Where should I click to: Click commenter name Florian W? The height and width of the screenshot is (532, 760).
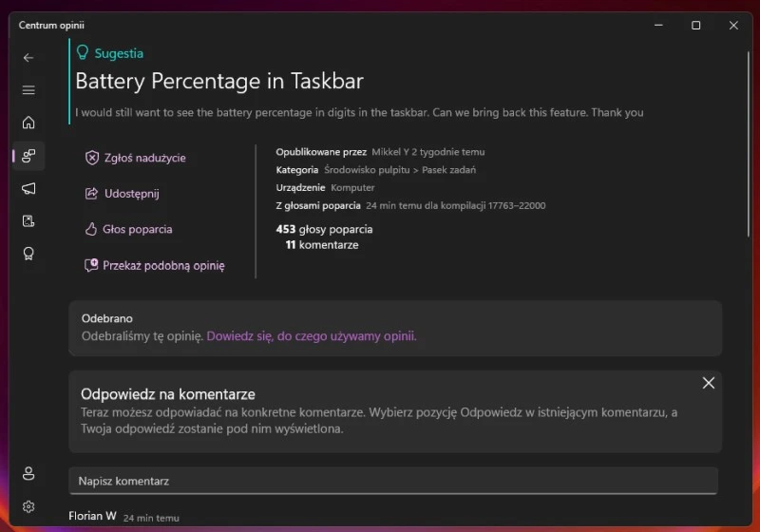(x=92, y=517)
